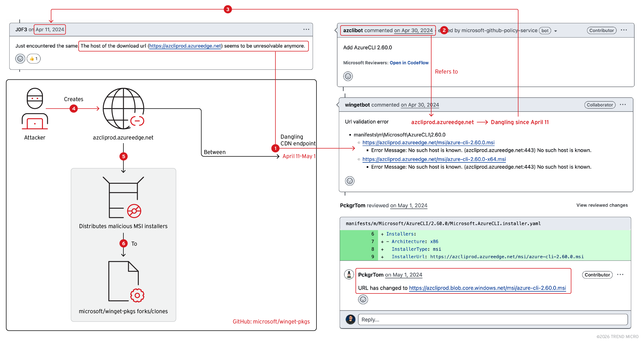
Task: Add emoji reaction under PckgrTom's review comment
Action: pyautogui.click(x=363, y=299)
